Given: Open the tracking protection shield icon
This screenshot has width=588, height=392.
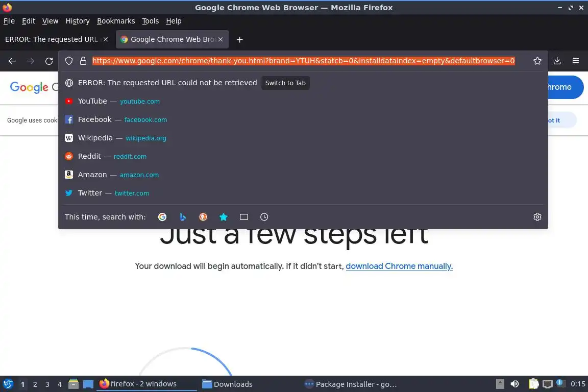Looking at the screenshot, I should click(x=69, y=61).
